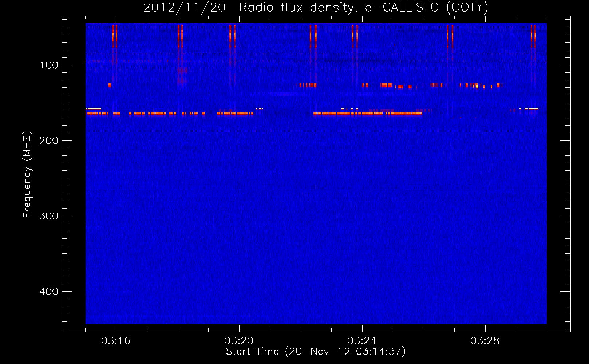Click the 'Frequency (MHZ)' axis label
The height and width of the screenshot is (364, 589).
pos(28,175)
